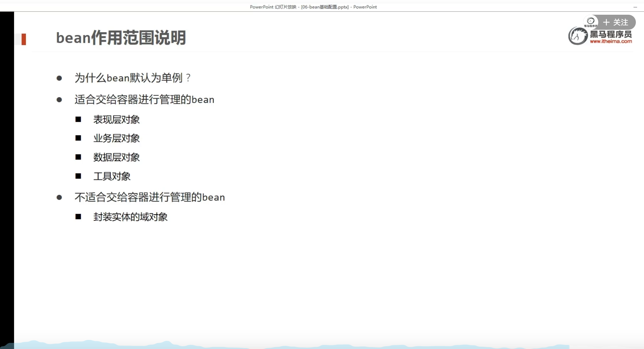The width and height of the screenshot is (644, 349).
Task: Click the square bullet beside 封装实体的域对象
Action: 78,216
